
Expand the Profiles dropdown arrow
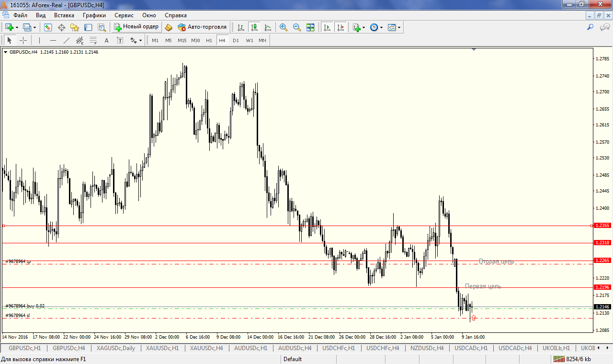pos(34,27)
